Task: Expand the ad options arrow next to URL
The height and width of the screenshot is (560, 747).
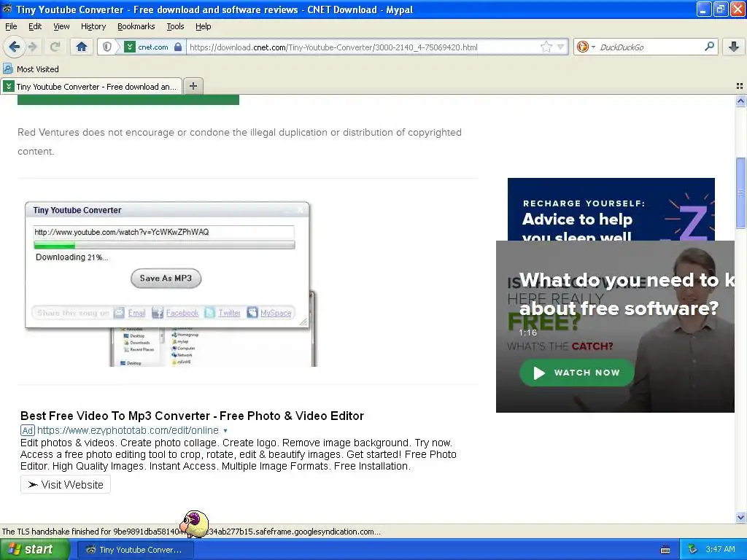Action: pyautogui.click(x=225, y=431)
